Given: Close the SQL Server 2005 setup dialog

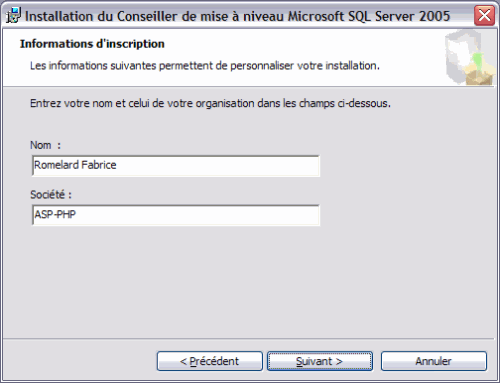Looking at the screenshot, I should click(x=484, y=15).
